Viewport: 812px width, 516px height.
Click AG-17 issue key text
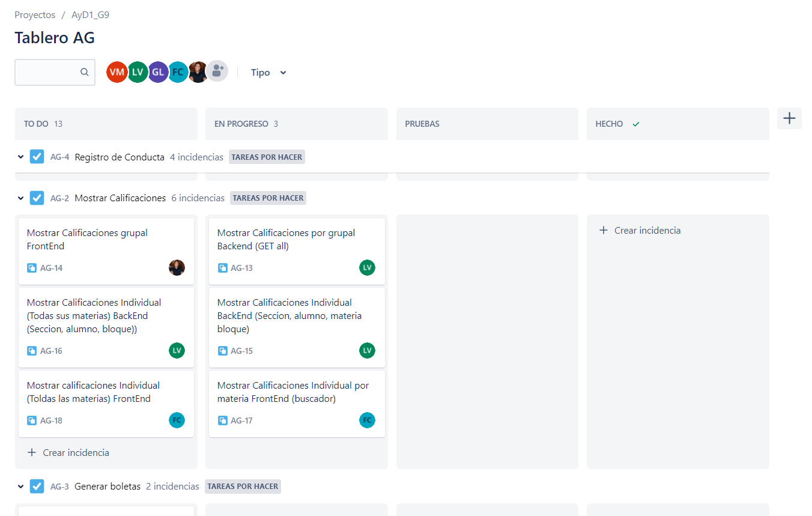click(x=241, y=421)
